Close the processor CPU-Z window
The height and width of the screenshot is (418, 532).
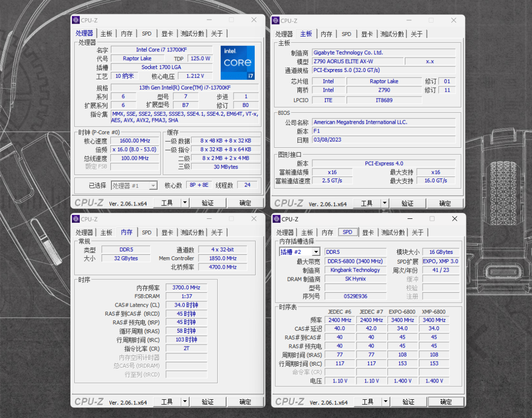pos(254,20)
